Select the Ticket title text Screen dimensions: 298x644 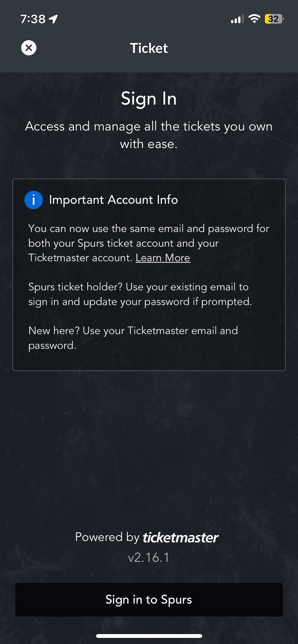pos(149,48)
